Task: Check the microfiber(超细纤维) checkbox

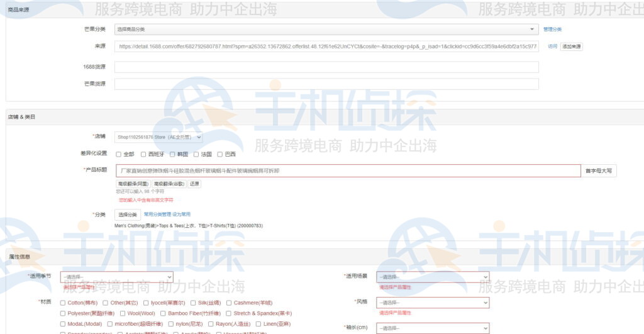Action: coord(109,324)
